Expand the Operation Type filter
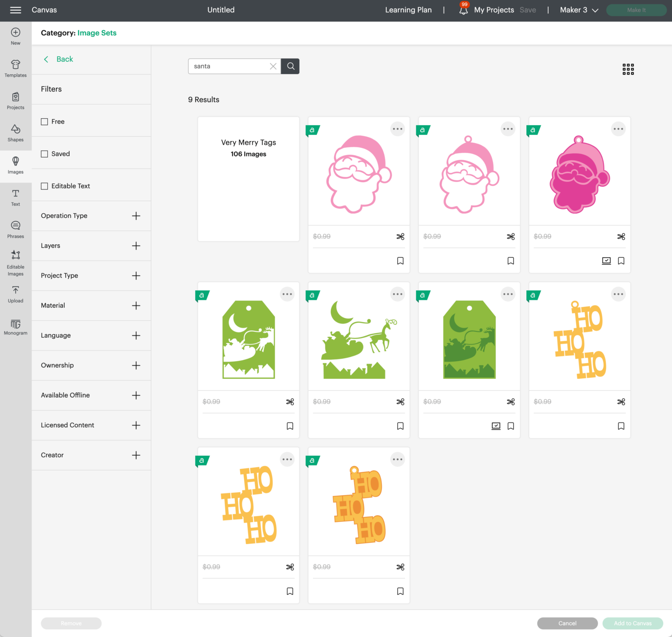This screenshot has height=637, width=672. click(136, 216)
